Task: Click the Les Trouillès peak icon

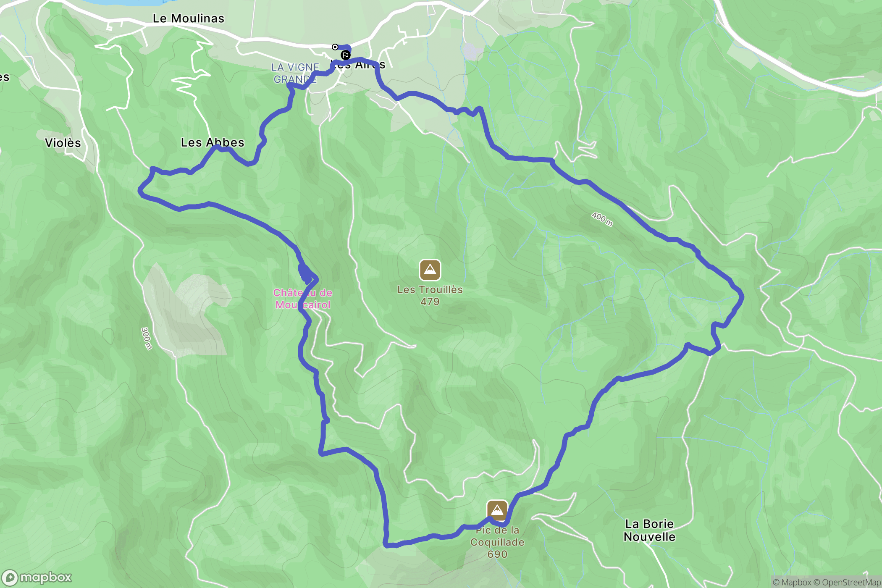Action: coord(430,270)
